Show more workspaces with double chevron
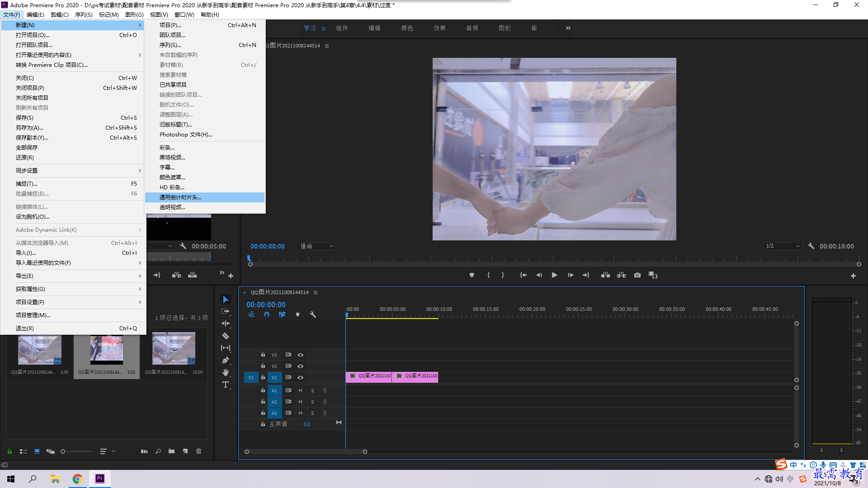Screen dimensions: 868x488 568,28
